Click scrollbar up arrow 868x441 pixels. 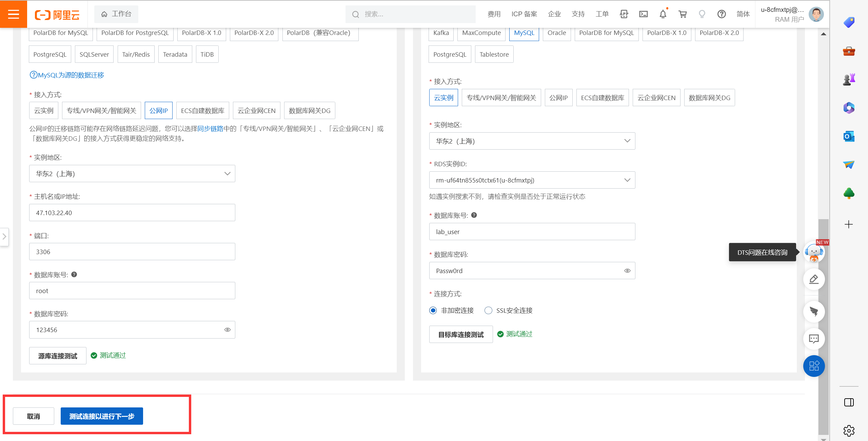click(823, 34)
